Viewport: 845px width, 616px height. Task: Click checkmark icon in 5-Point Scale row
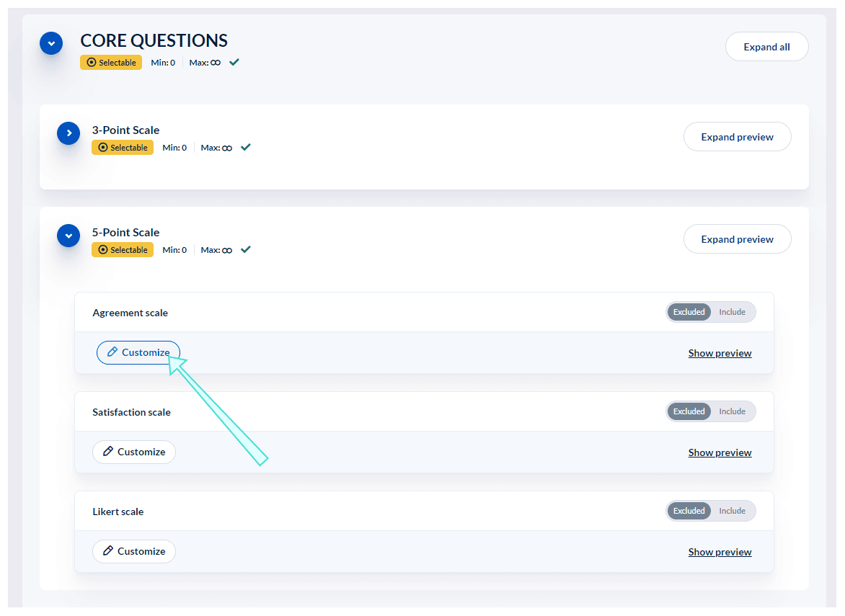point(246,249)
